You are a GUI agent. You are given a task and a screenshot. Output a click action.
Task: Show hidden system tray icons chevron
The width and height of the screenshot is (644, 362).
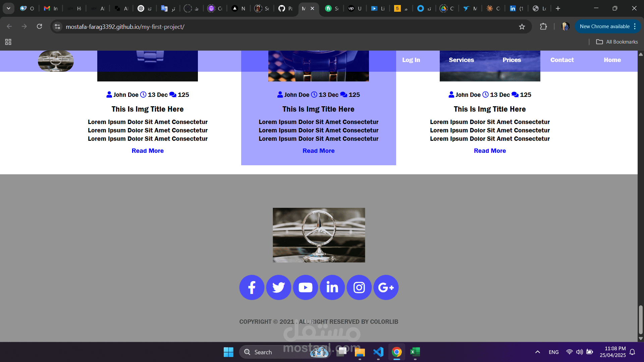537,352
